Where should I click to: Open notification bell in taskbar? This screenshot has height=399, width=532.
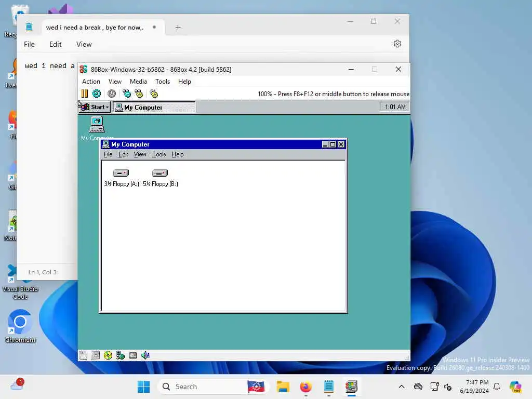pyautogui.click(x=497, y=387)
